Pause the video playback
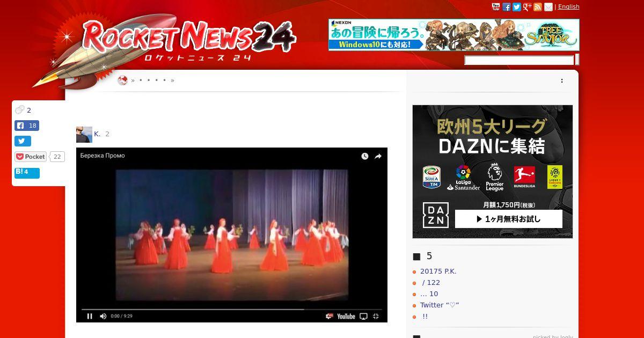 coord(90,316)
